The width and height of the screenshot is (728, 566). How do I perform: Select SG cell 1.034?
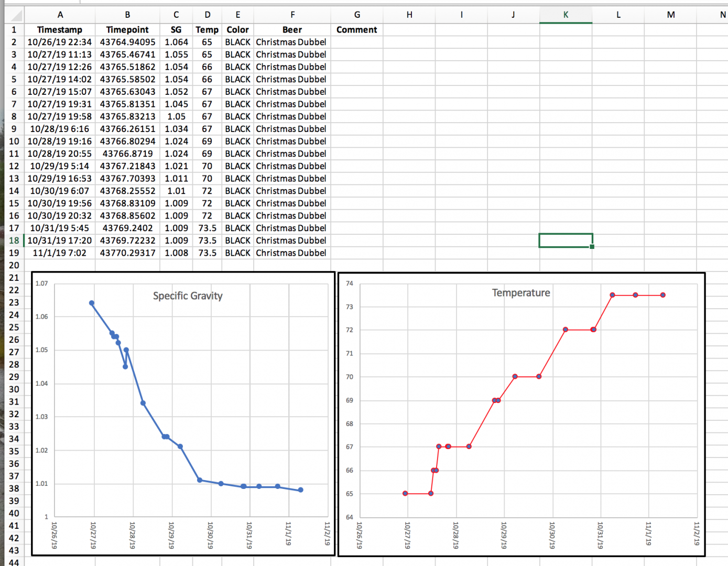176,129
